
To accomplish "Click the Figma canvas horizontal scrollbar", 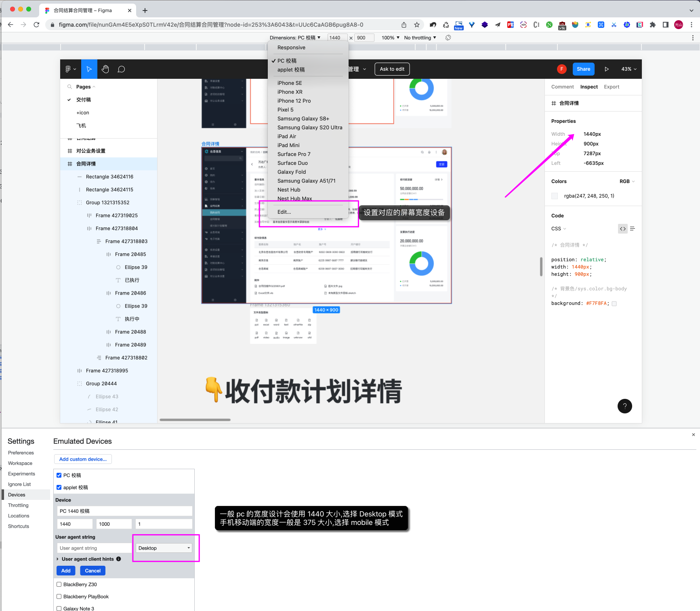I will tap(195, 420).
